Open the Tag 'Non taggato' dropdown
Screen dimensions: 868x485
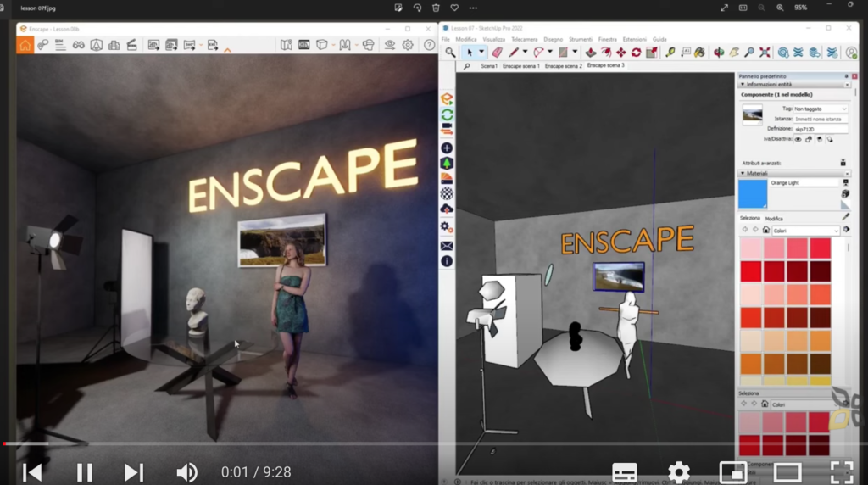(x=821, y=109)
